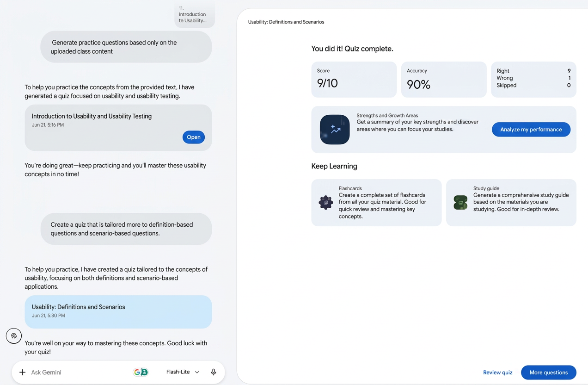Select the Flashcards learning card

(376, 203)
